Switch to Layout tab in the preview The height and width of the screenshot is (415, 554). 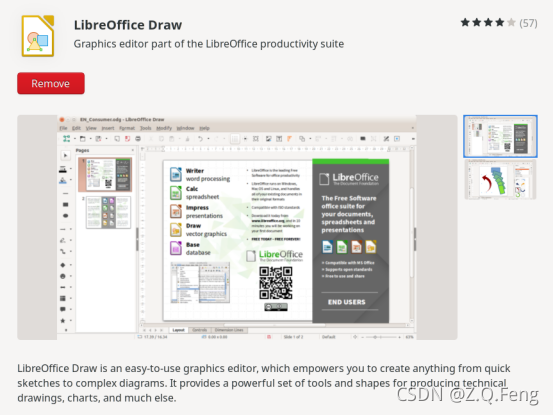click(178, 330)
